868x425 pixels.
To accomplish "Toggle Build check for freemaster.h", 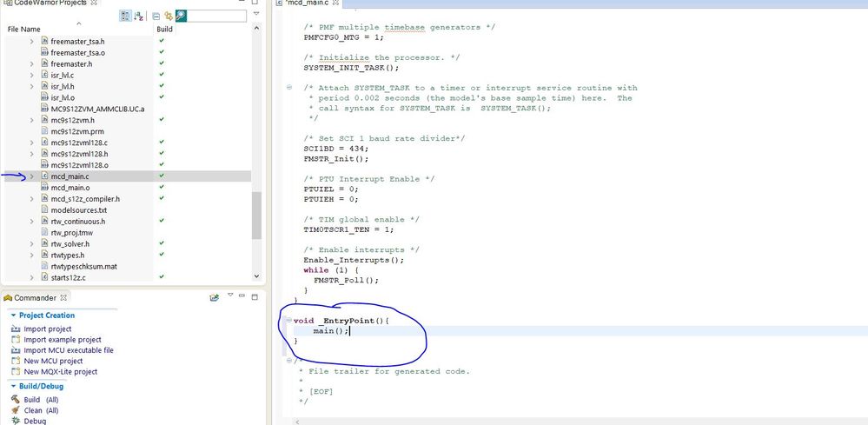I will [161, 63].
